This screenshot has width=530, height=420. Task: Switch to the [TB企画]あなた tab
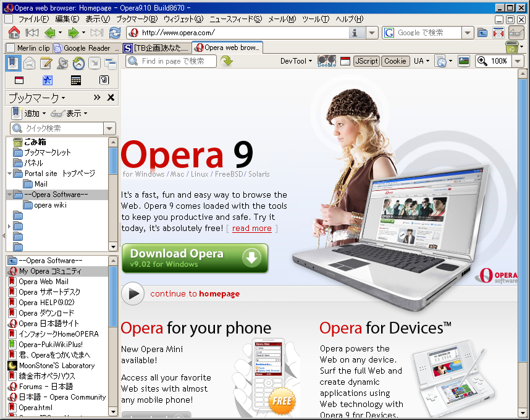coord(156,48)
